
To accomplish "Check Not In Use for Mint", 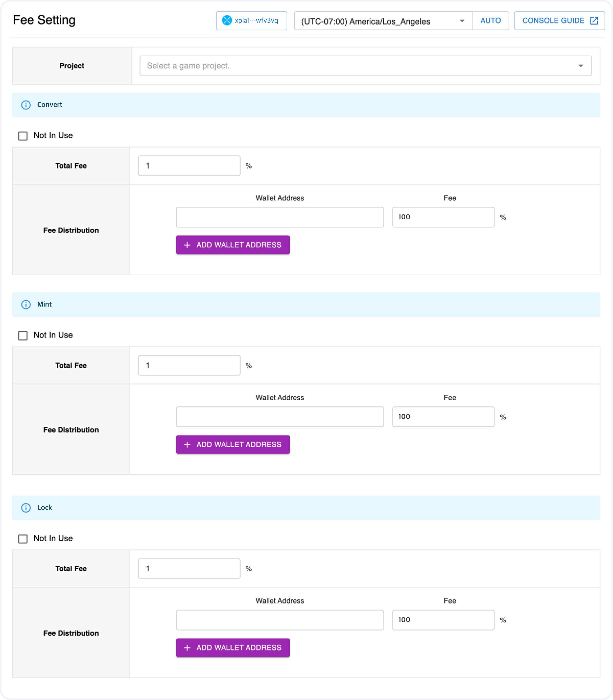I will (x=23, y=335).
